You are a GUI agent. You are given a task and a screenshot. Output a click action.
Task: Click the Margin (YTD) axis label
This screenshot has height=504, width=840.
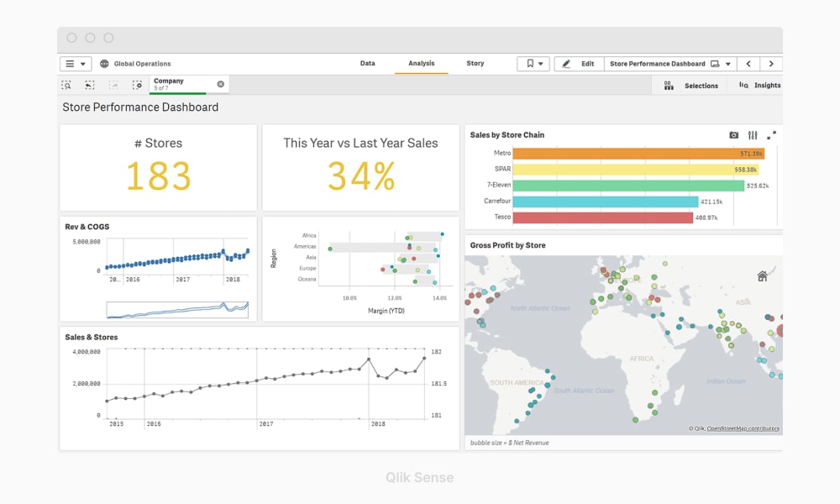tap(386, 311)
